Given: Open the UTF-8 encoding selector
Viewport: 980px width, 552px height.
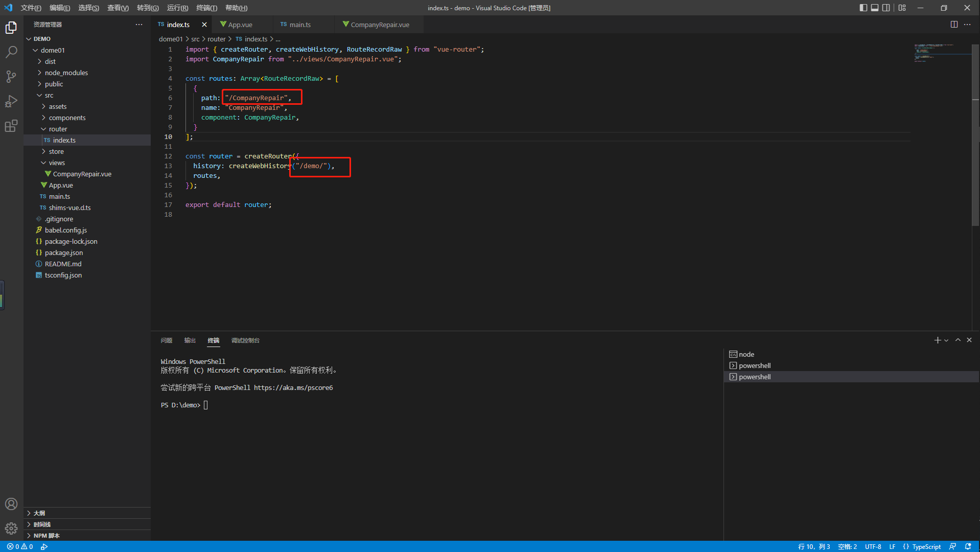Looking at the screenshot, I should coord(873,546).
